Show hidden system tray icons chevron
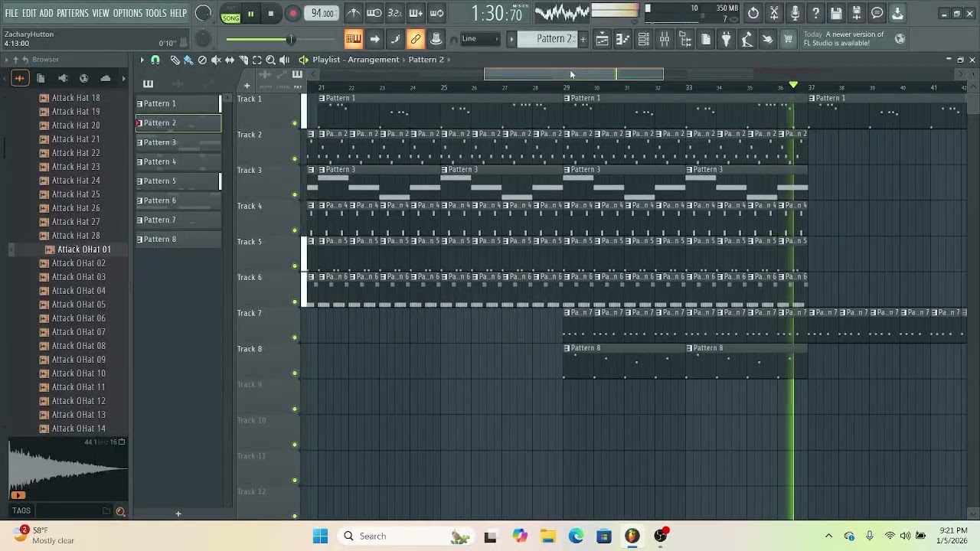Viewport: 980px width, 551px height. click(828, 536)
